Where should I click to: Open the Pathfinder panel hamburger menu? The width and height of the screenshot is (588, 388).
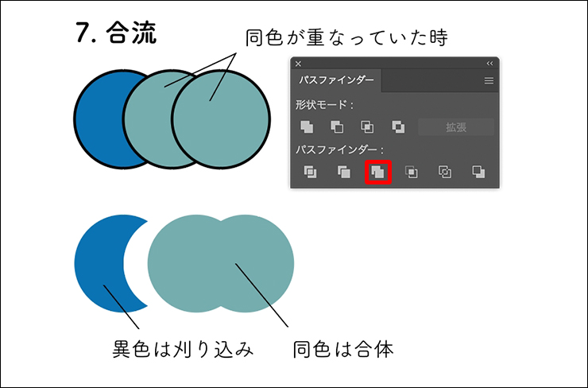click(x=489, y=80)
